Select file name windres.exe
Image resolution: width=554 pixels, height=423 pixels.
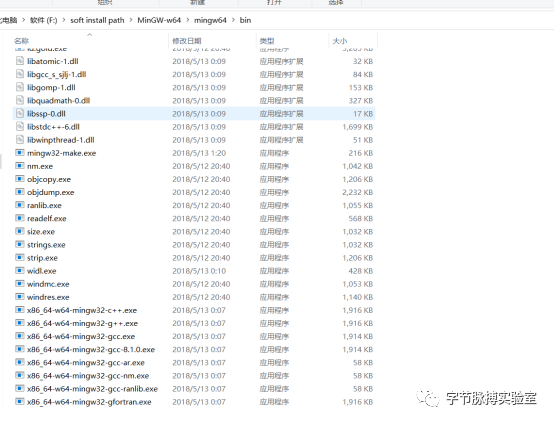(x=48, y=297)
